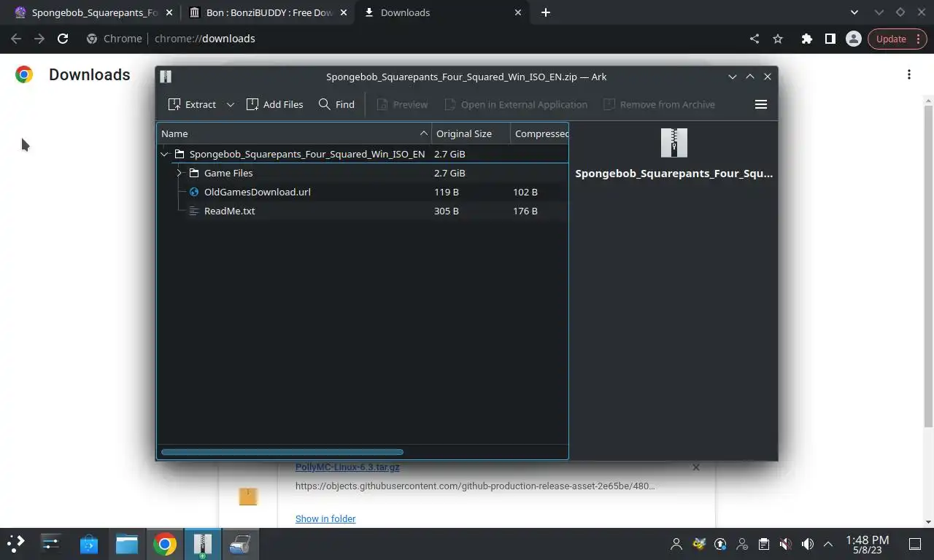Close the Spongebob Chrome tab

[169, 12]
